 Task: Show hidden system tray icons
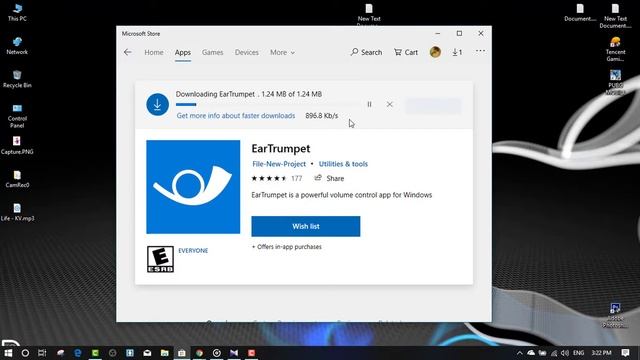520,353
